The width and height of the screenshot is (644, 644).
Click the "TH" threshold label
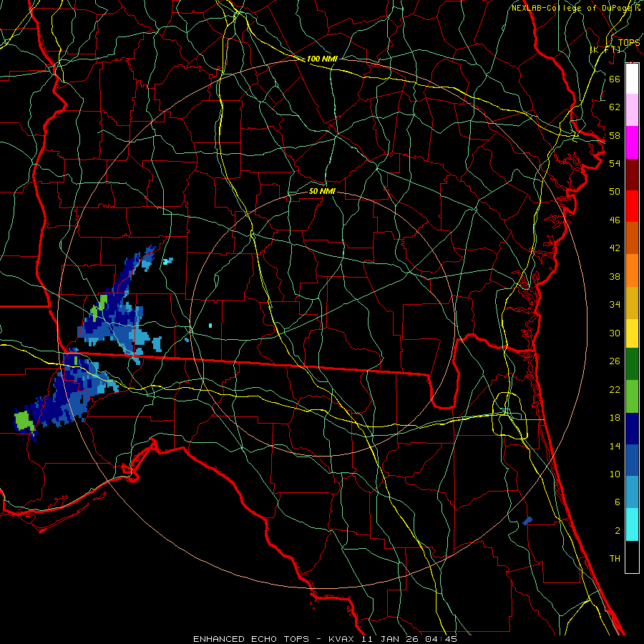coord(615,559)
